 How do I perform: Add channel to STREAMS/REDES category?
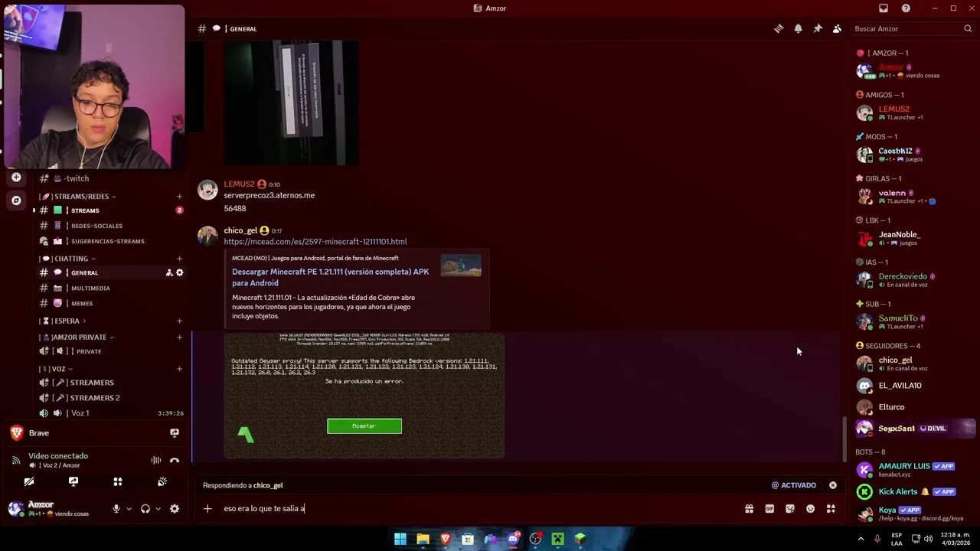point(180,197)
